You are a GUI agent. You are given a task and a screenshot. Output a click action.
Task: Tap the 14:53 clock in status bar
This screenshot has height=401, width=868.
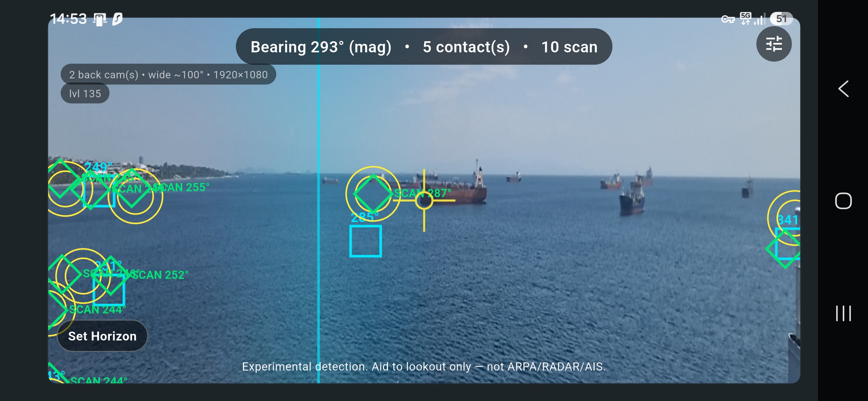click(68, 19)
